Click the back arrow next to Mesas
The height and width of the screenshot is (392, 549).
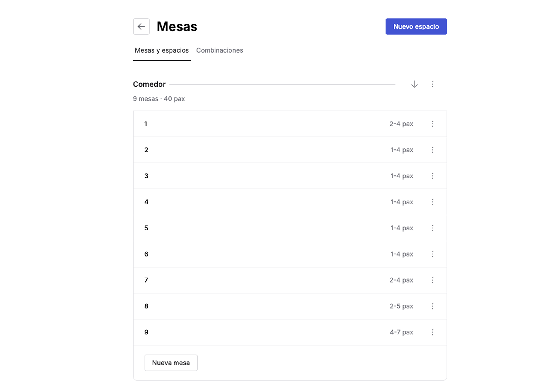141,26
